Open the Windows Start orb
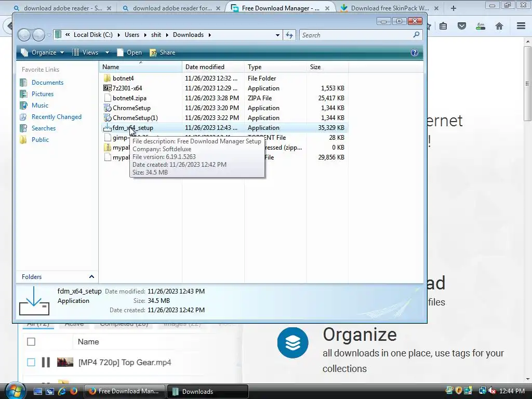The image size is (532, 399). point(15,391)
